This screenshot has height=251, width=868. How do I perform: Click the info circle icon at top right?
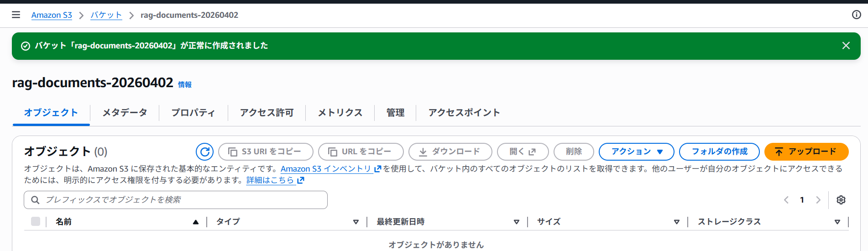[x=856, y=15]
